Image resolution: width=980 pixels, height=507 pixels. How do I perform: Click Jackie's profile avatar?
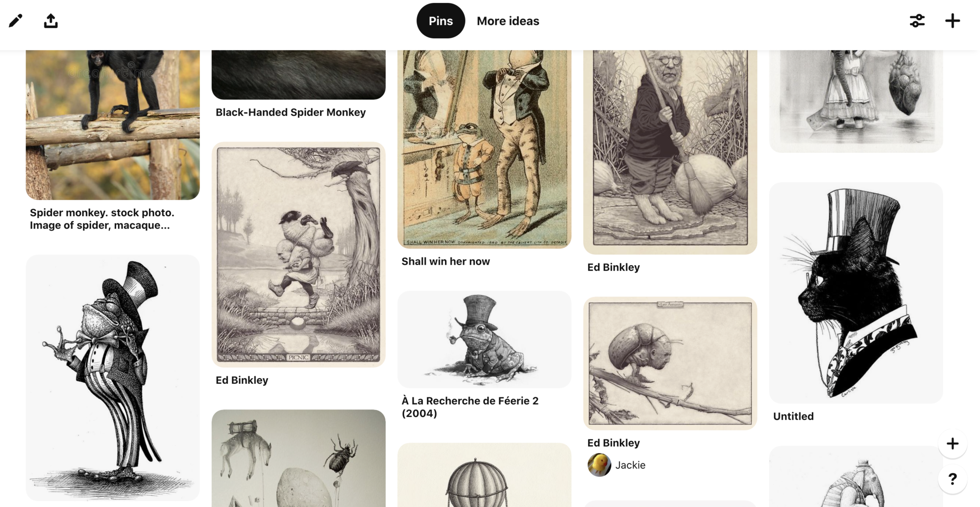pos(599,465)
